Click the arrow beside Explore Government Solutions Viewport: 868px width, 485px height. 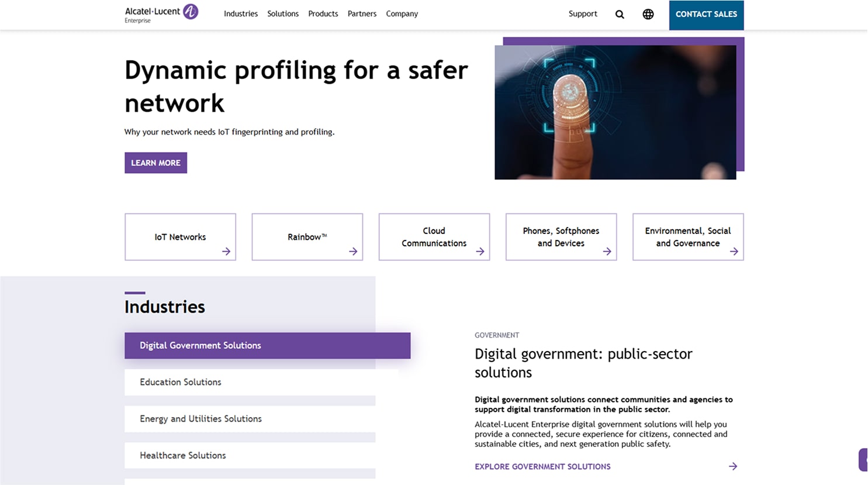[x=733, y=466]
